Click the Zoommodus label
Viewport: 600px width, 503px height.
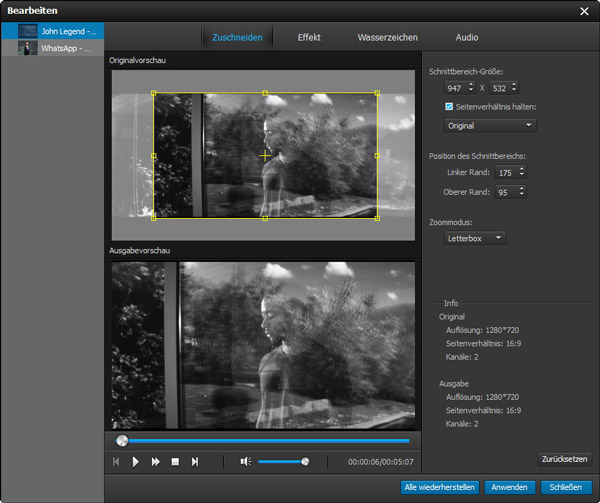pyautogui.click(x=450, y=222)
